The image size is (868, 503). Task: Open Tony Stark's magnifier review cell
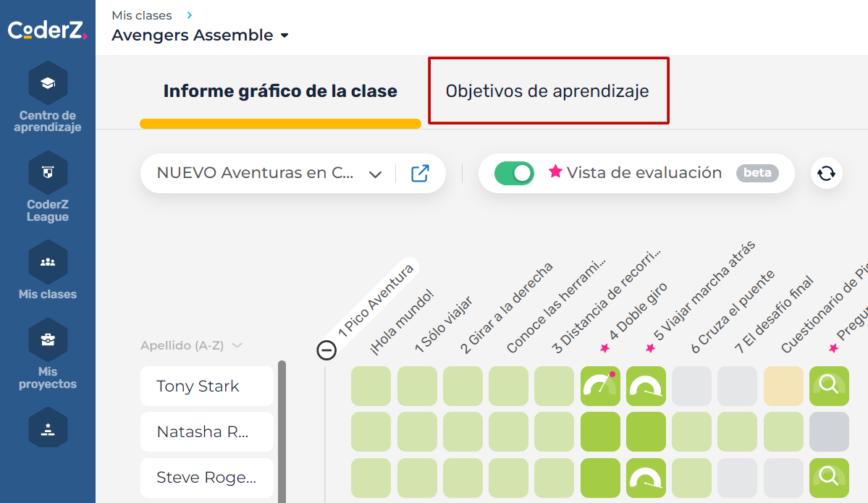pyautogui.click(x=829, y=386)
